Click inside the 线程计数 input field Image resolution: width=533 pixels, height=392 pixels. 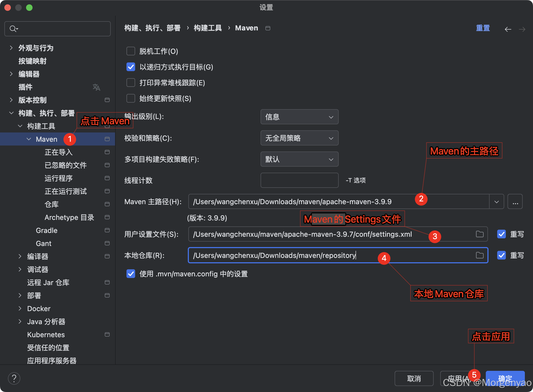point(299,180)
